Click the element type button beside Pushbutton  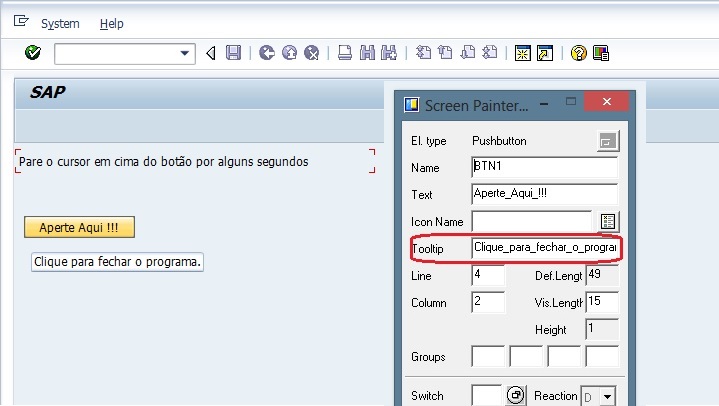click(x=607, y=141)
